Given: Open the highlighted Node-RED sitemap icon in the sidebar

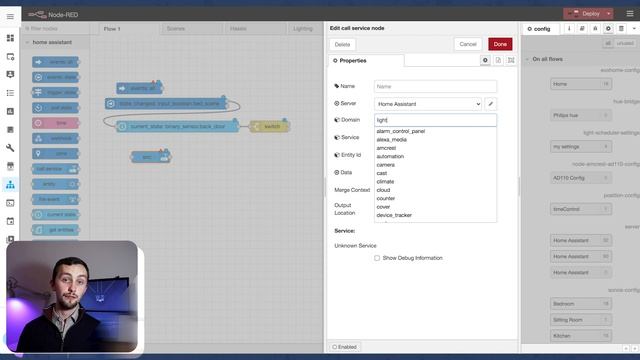Looking at the screenshot, I should (10, 184).
